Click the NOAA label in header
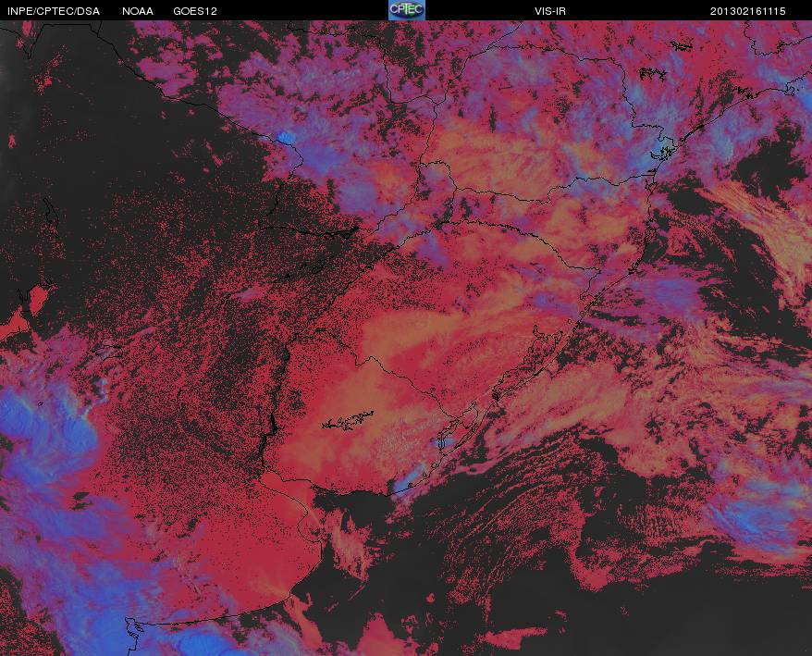 [138, 11]
